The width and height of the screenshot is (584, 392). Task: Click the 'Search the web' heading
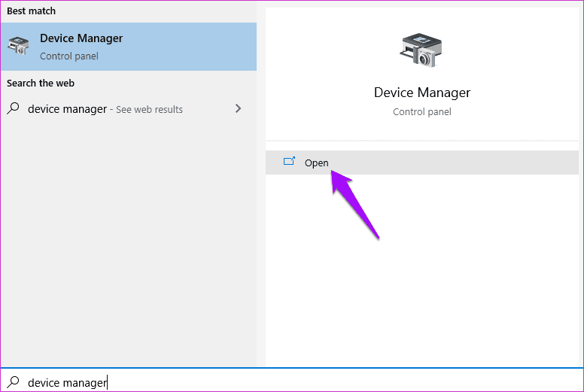tap(41, 83)
